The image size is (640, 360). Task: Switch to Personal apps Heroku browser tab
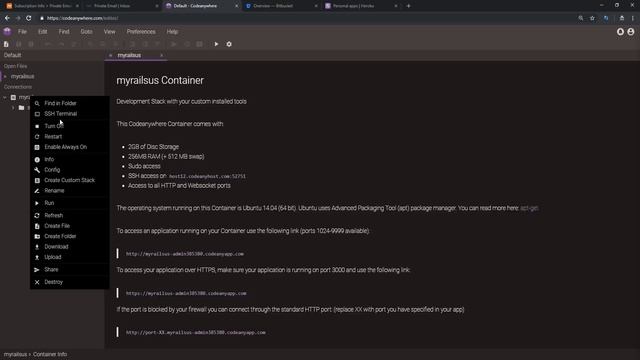pyautogui.click(x=361, y=6)
